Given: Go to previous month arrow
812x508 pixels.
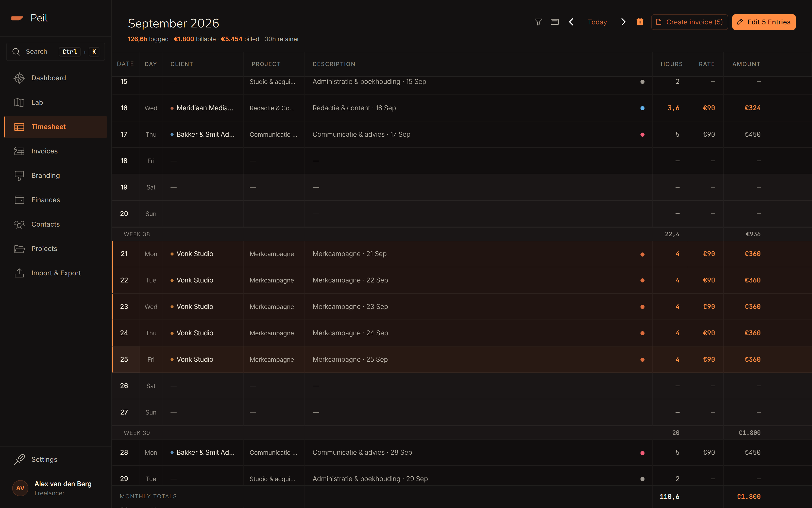Looking at the screenshot, I should 571,22.
